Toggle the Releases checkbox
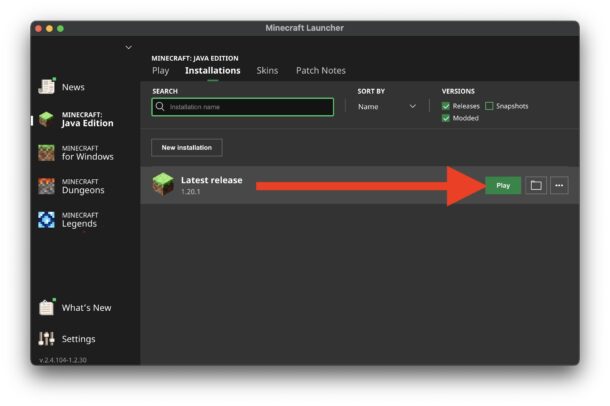 [x=446, y=106]
